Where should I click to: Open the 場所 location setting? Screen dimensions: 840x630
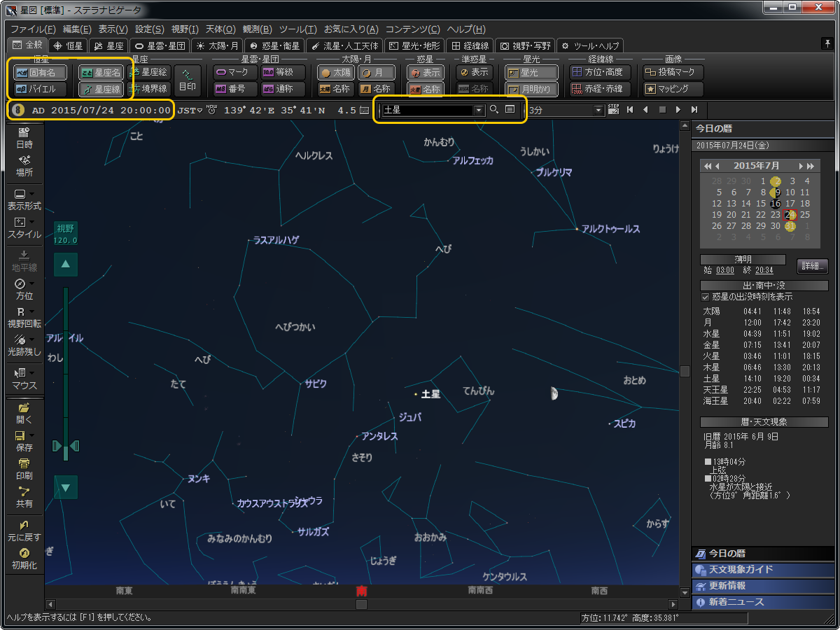24,166
